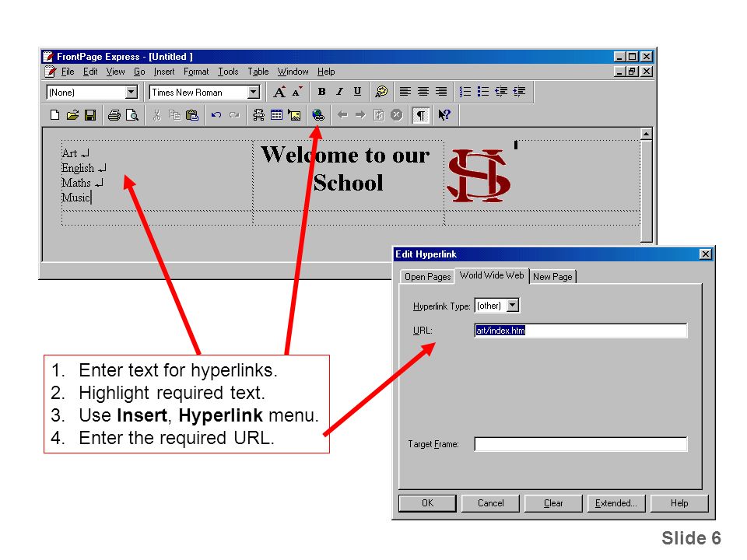
Task: Click the Open file folder icon
Action: [72, 115]
